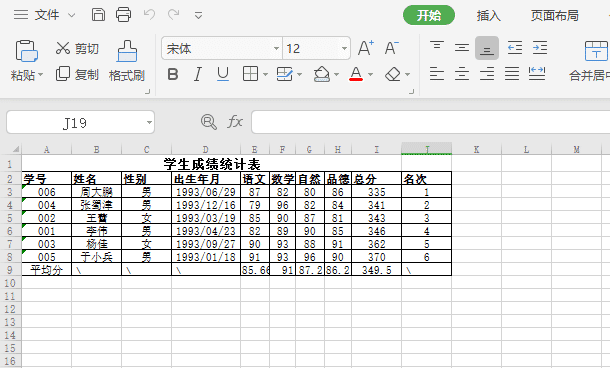Click the Save floppy disk icon
The width and height of the screenshot is (610, 368).
pyautogui.click(x=98, y=15)
